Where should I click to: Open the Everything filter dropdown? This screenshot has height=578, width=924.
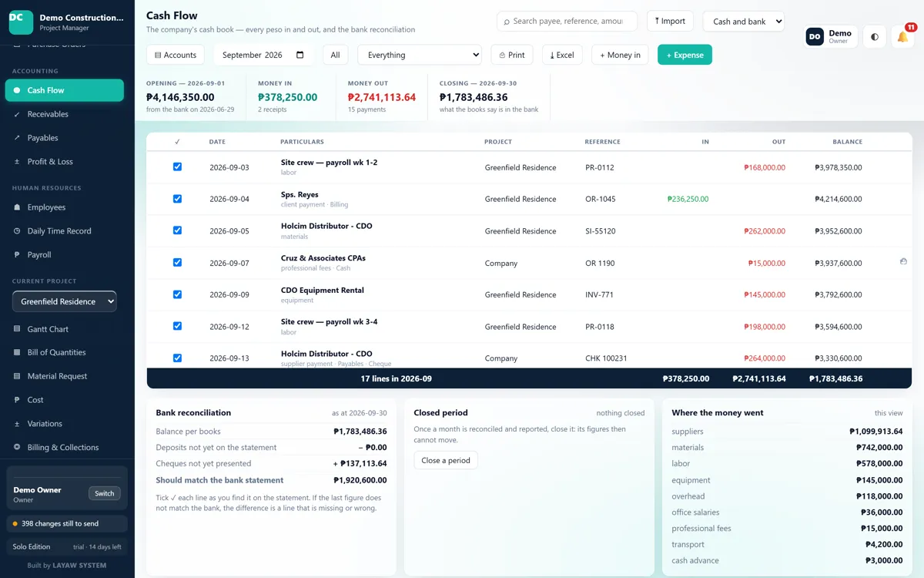420,55
